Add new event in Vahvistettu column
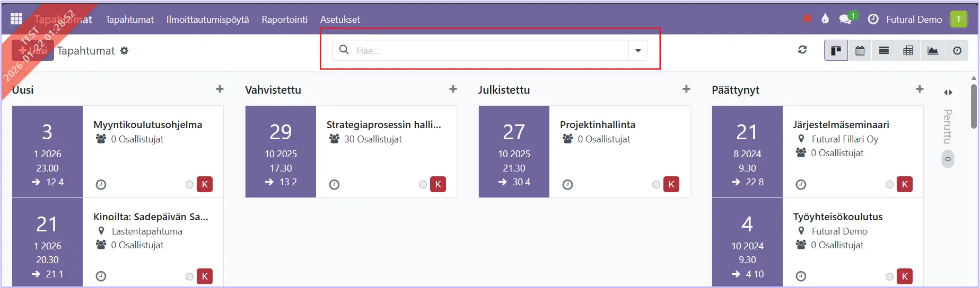980x288 pixels. pyautogui.click(x=453, y=89)
